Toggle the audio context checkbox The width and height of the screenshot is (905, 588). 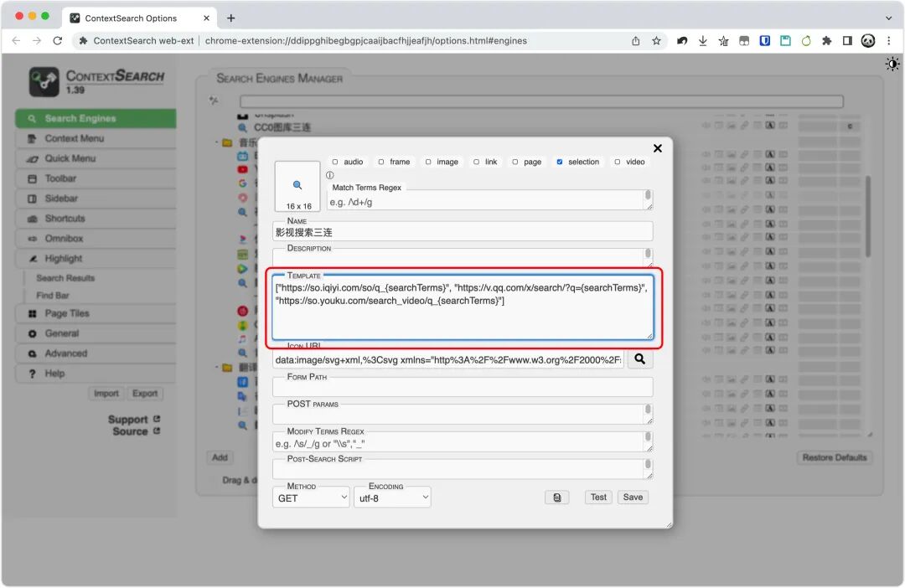click(334, 162)
